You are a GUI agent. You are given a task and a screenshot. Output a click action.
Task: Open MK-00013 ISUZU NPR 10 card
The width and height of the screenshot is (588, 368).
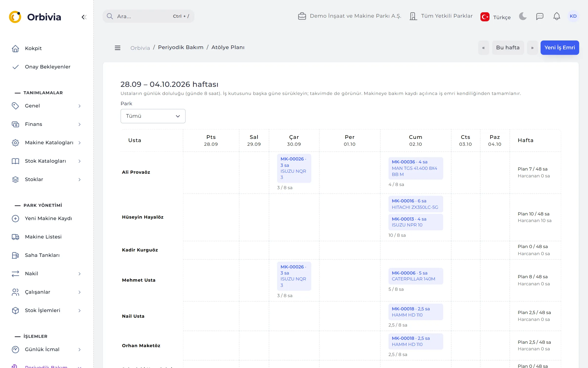416,222
